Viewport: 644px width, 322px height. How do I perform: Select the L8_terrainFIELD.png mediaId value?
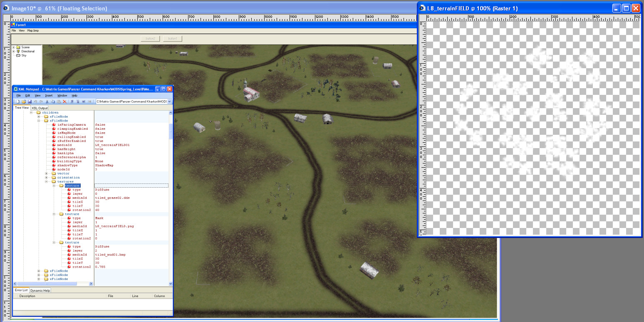(x=114, y=226)
